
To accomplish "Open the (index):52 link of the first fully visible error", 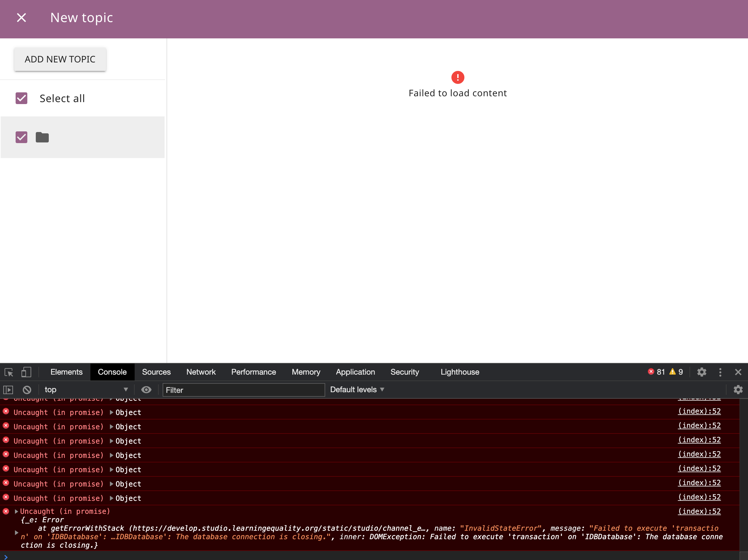I will point(699,412).
